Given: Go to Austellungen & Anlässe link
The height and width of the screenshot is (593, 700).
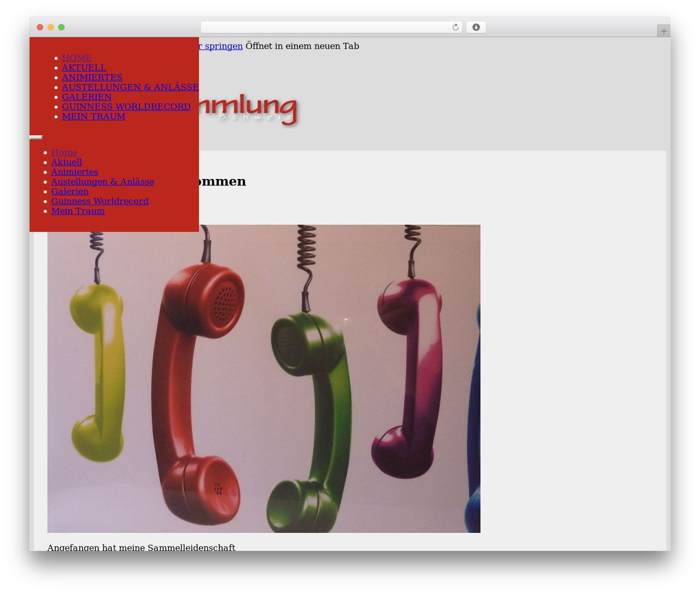Looking at the screenshot, I should pos(103,182).
